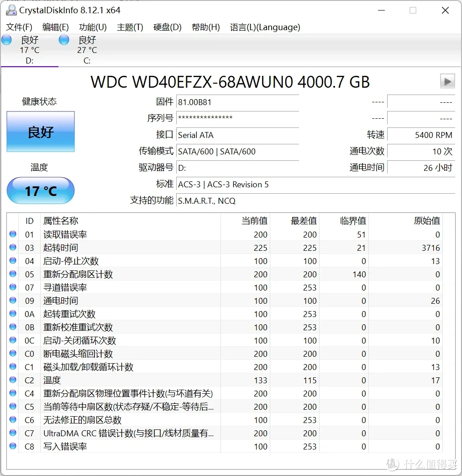This screenshot has height=476, width=462.
Task: Click the blue health indicator dot for attribute 01
Action: click(x=12, y=234)
